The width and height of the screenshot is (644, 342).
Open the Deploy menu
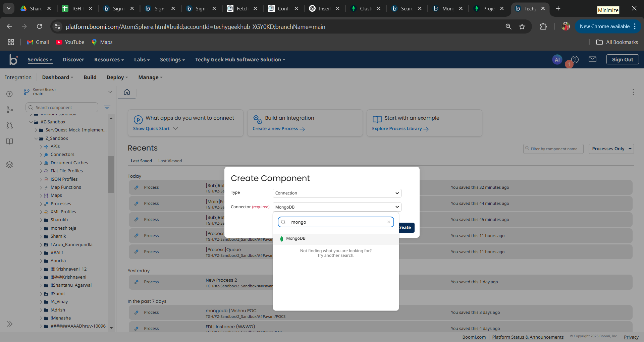[117, 77]
